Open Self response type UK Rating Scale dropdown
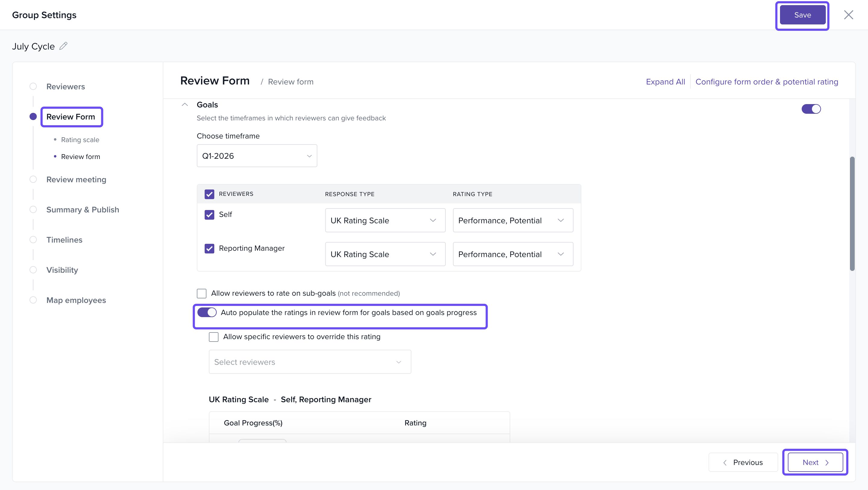Image resolution: width=868 pixels, height=490 pixels. 385,221
